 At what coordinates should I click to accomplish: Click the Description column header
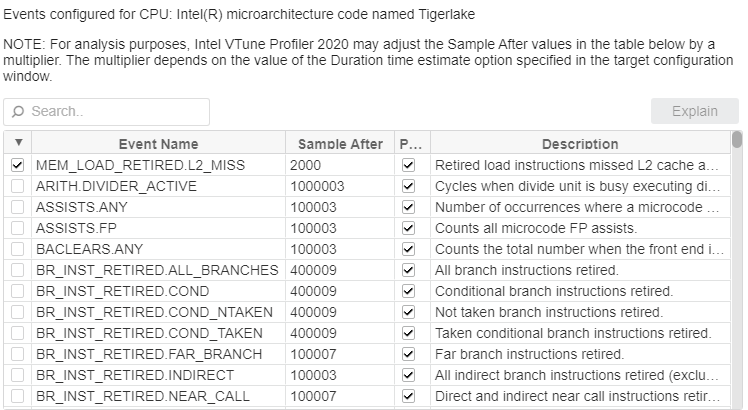pyautogui.click(x=579, y=144)
